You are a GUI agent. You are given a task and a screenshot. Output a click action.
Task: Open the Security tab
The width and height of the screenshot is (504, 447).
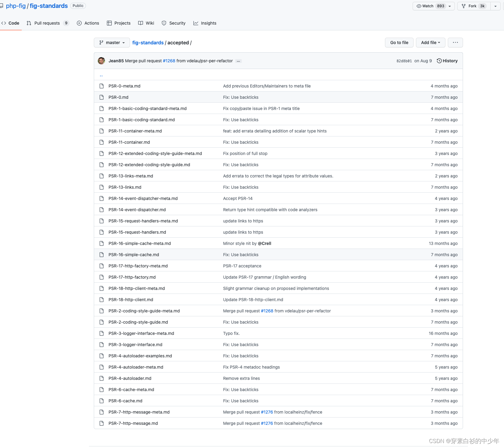point(174,23)
